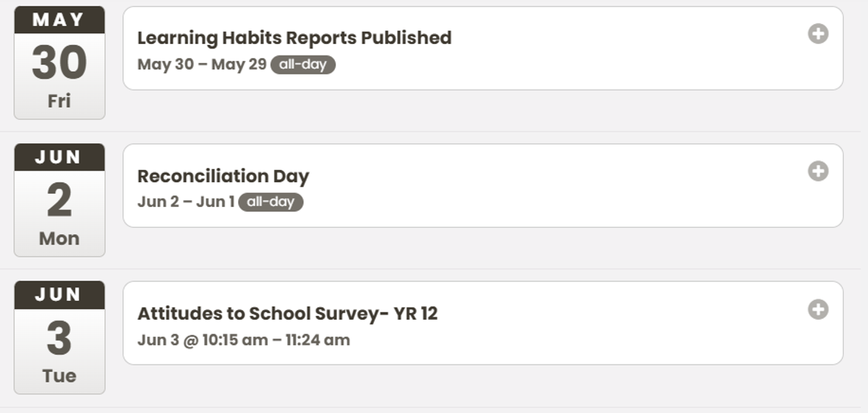The height and width of the screenshot is (413, 868).
Task: Open the Learning Habits Reports Published title
Action: pyautogui.click(x=294, y=38)
